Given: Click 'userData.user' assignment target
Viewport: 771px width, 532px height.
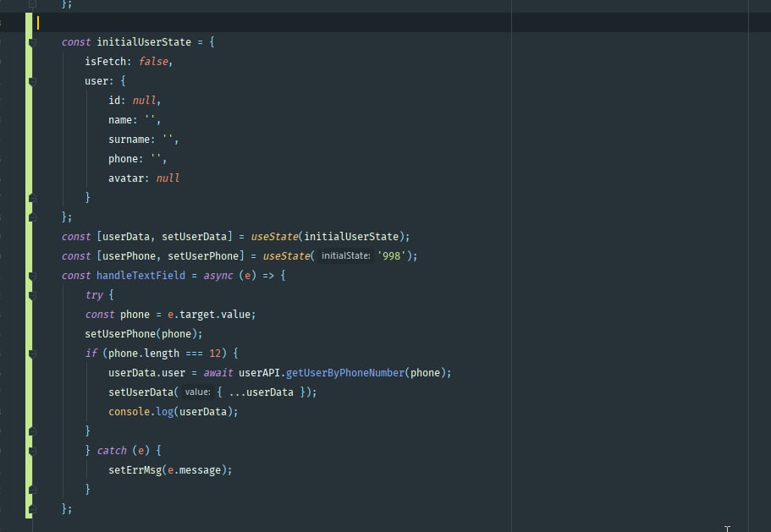Looking at the screenshot, I should (x=146, y=373).
